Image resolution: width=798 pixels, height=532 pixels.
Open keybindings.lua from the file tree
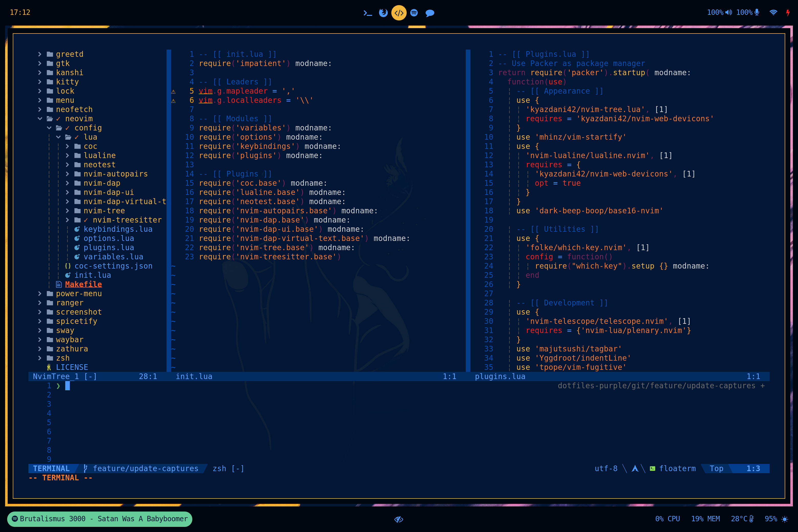118,229
